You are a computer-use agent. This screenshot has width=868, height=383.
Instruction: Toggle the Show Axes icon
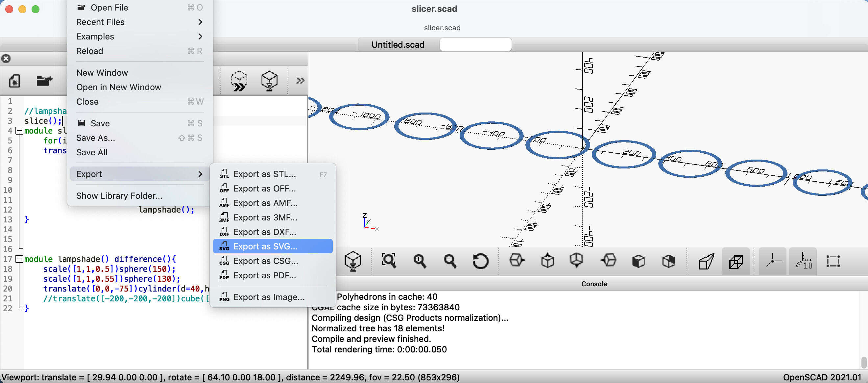772,261
